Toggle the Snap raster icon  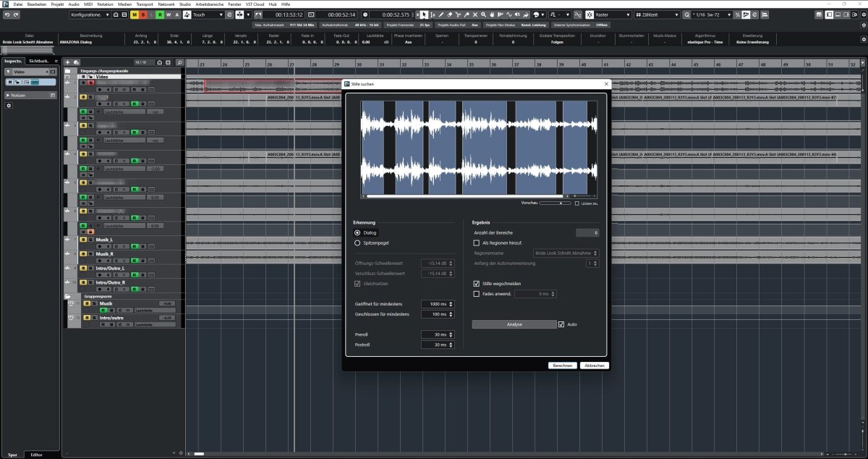(589, 14)
